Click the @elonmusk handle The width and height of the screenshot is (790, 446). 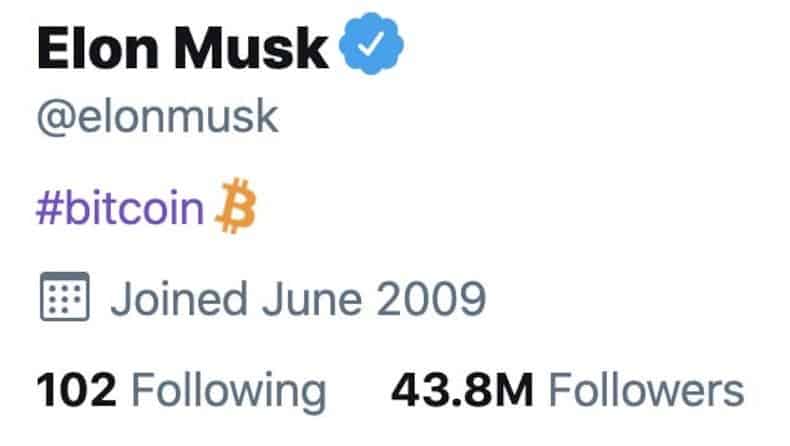157,117
